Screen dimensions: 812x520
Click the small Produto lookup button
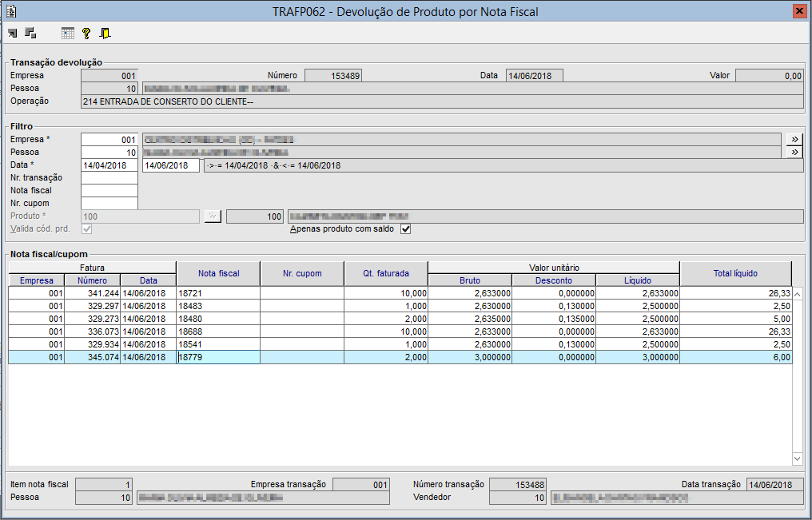[x=212, y=216]
